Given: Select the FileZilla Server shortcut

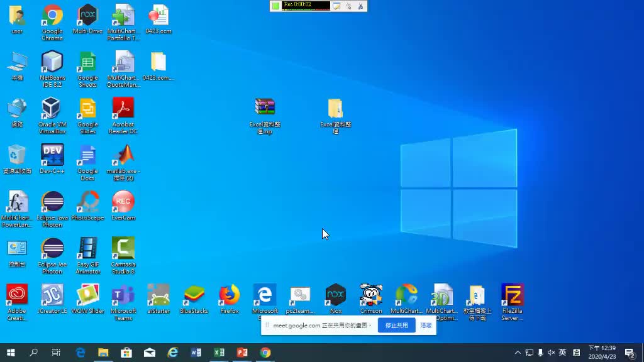Looking at the screenshot, I should click(513, 302).
